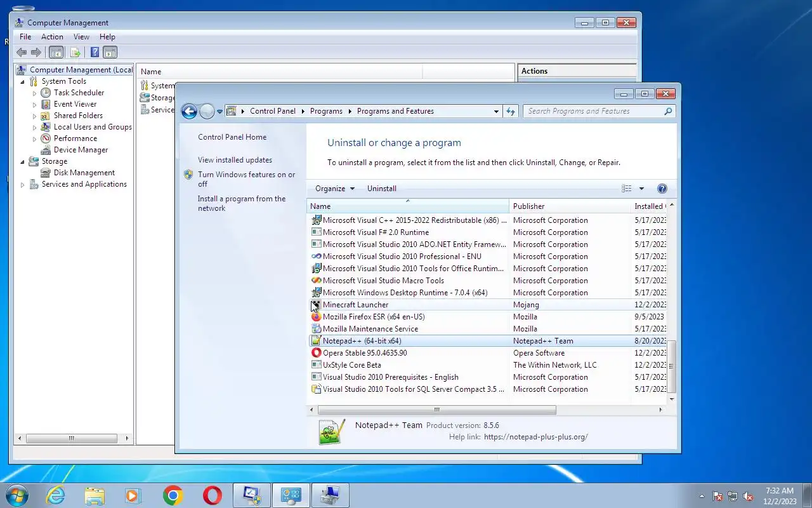This screenshot has width=812, height=508.
Task: Select Opera Stable 95.0.4635.90 entry
Action: 488,353
